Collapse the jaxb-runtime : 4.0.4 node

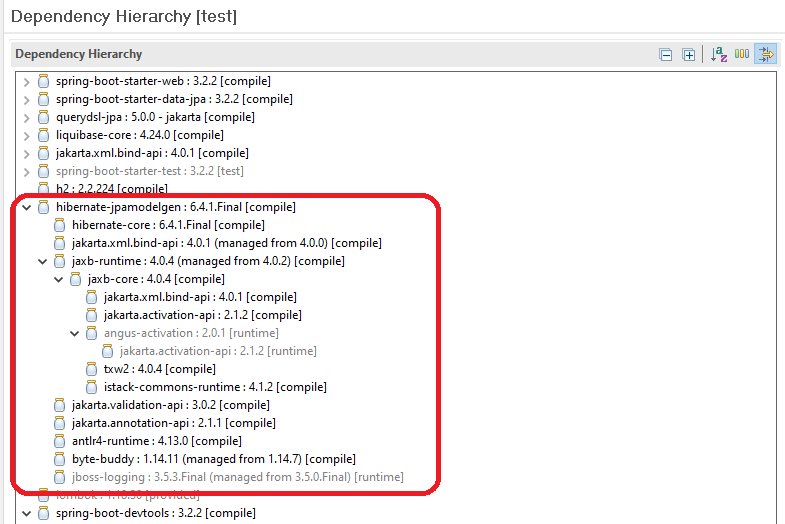tap(43, 261)
